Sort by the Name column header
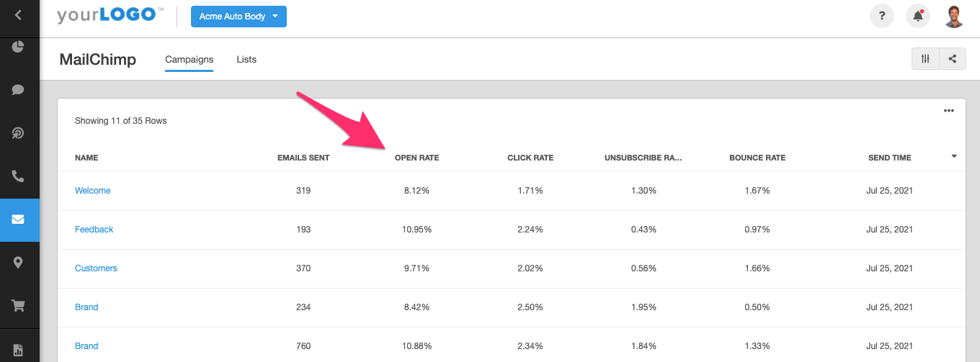The image size is (980, 362). tap(86, 158)
